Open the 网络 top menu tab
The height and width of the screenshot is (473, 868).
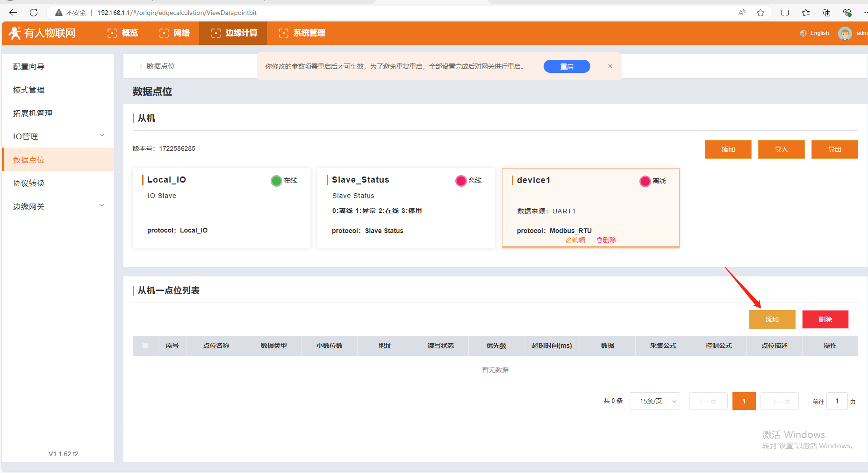click(175, 33)
